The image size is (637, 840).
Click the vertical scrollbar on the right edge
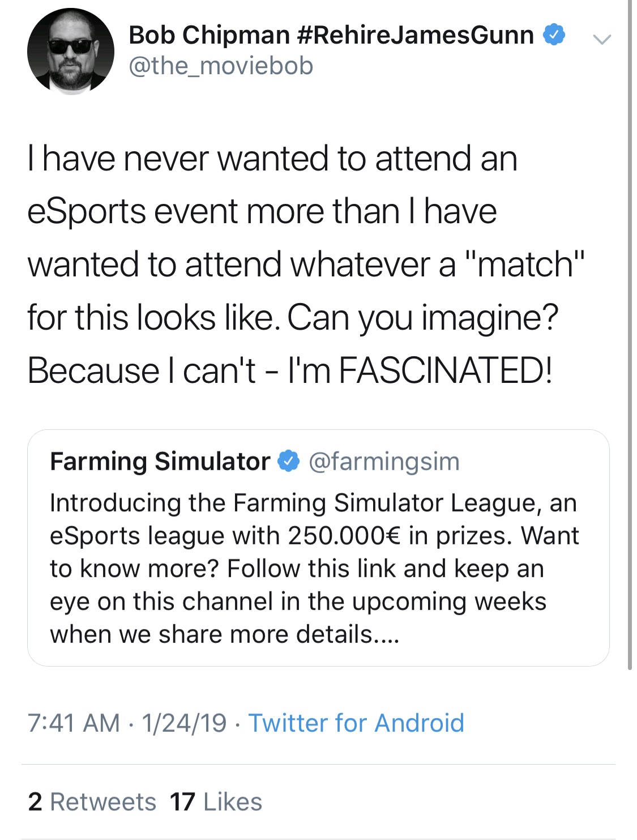630,334
